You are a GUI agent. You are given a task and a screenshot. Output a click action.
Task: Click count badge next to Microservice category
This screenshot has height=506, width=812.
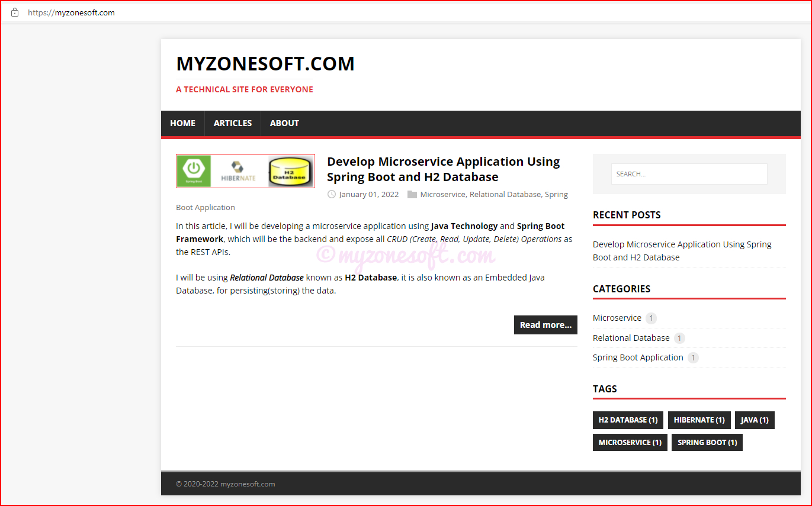tap(651, 318)
